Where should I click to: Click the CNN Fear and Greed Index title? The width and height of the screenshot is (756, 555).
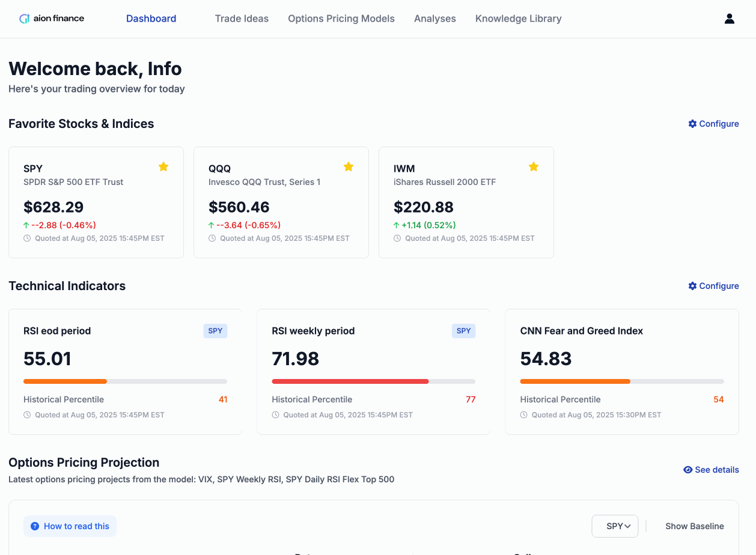tap(582, 331)
